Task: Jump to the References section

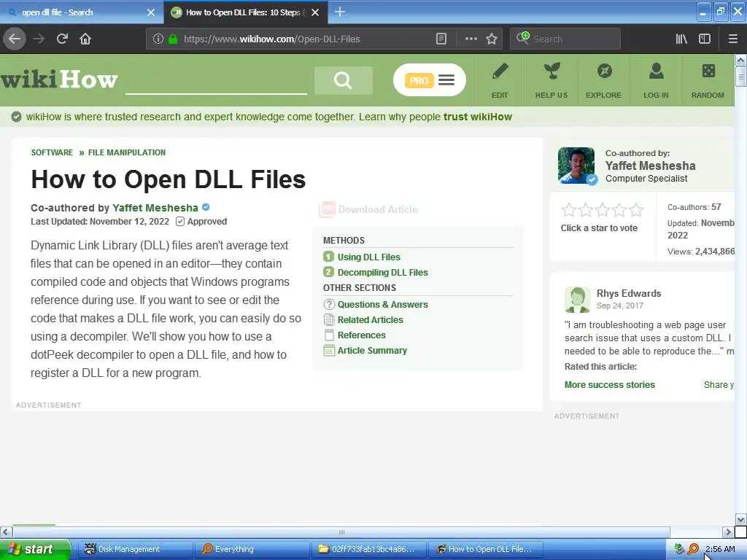Action: (x=362, y=335)
